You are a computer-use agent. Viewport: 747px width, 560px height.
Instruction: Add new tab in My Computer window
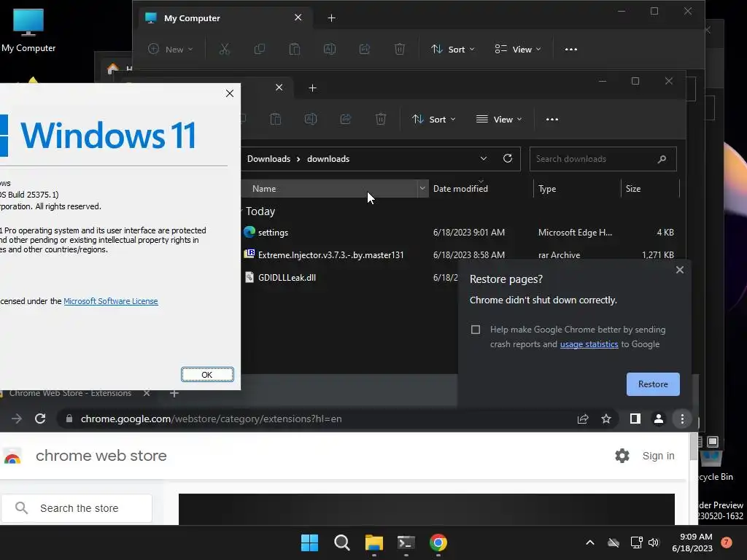click(x=332, y=18)
